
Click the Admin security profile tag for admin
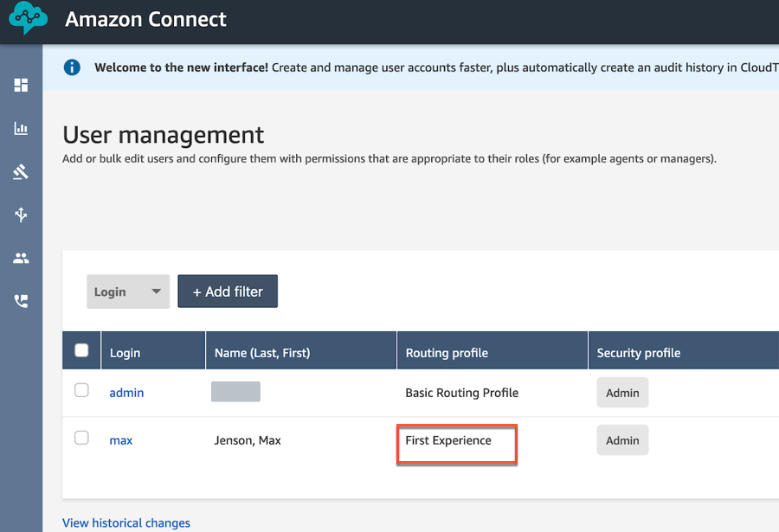[x=622, y=393]
